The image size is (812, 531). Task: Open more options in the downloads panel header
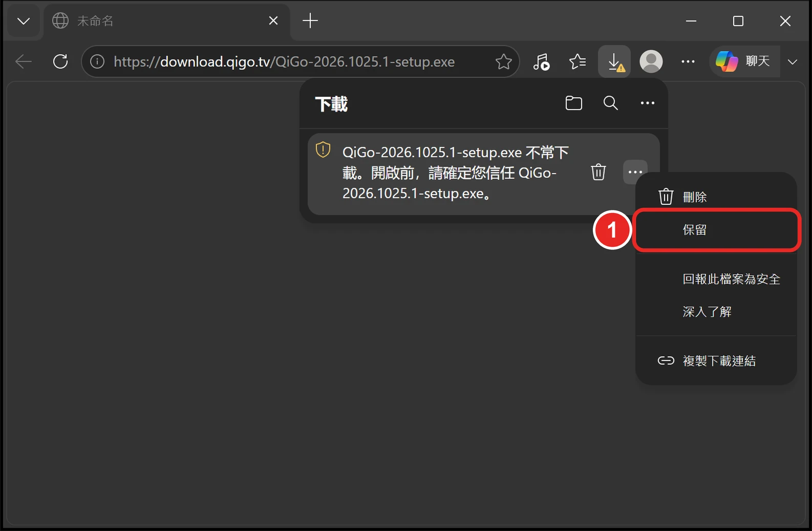click(647, 103)
